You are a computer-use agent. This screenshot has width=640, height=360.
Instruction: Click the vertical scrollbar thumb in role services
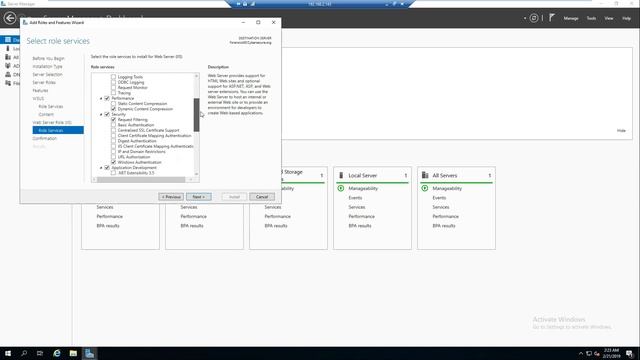[196, 115]
